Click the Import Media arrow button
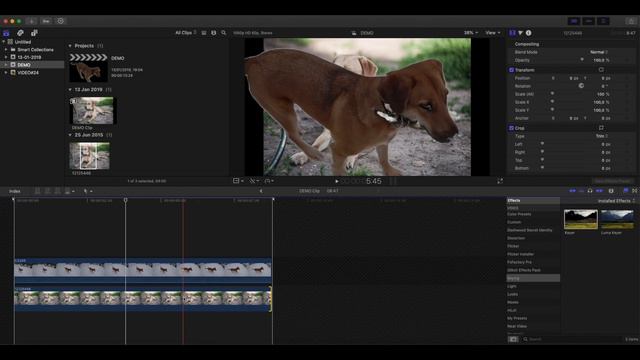640x360 pixels. pyautogui.click(x=31, y=21)
